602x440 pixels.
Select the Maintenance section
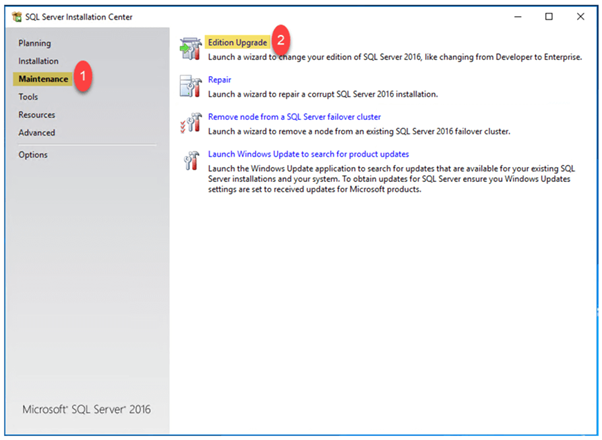click(43, 79)
